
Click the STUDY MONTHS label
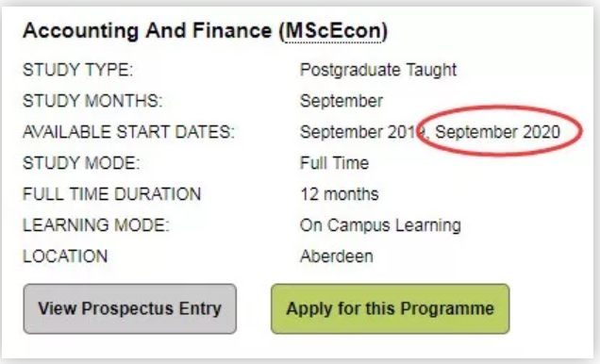point(92,101)
